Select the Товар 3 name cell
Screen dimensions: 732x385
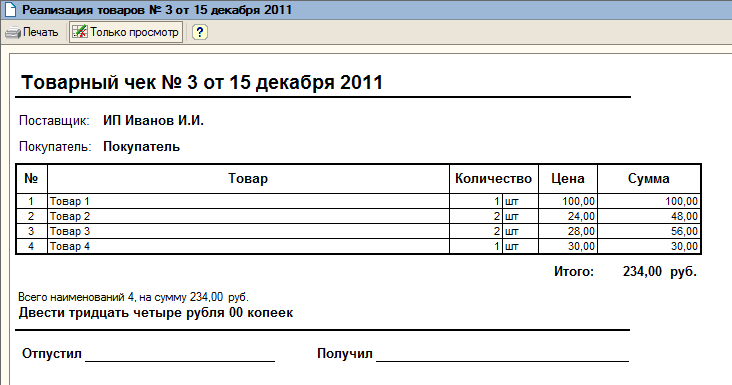click(x=248, y=231)
